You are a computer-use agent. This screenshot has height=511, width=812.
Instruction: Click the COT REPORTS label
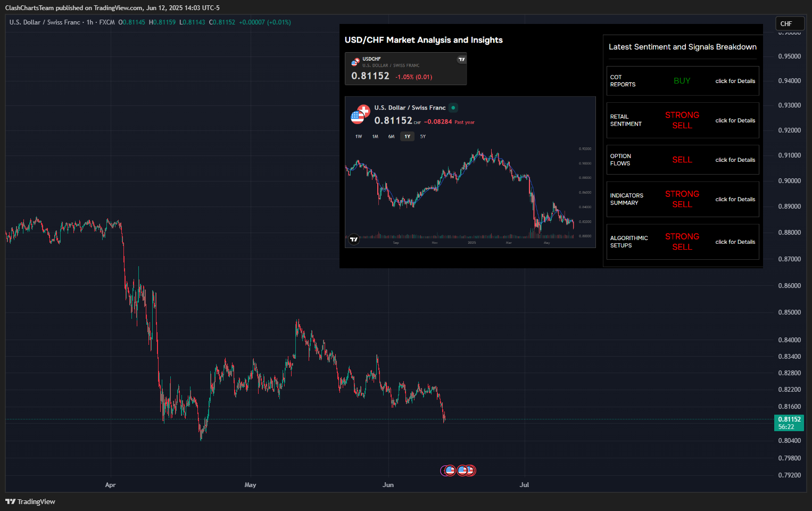tap(623, 81)
